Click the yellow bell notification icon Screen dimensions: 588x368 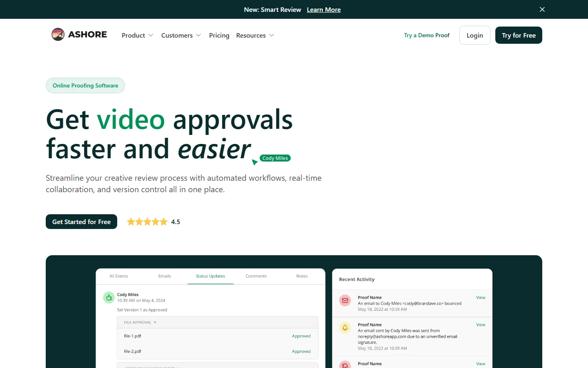coord(345,328)
